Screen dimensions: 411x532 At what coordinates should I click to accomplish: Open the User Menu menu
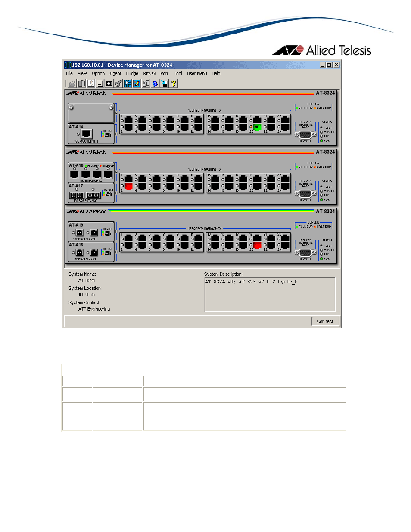(x=197, y=73)
